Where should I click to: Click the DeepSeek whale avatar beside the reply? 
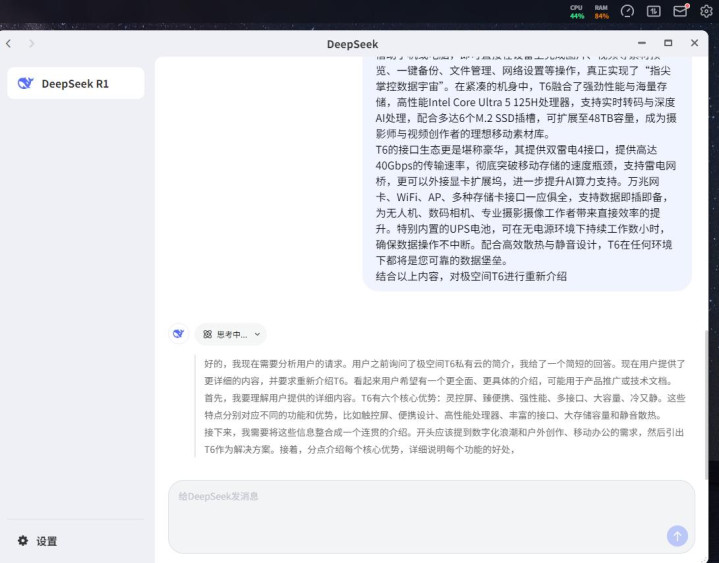point(178,334)
